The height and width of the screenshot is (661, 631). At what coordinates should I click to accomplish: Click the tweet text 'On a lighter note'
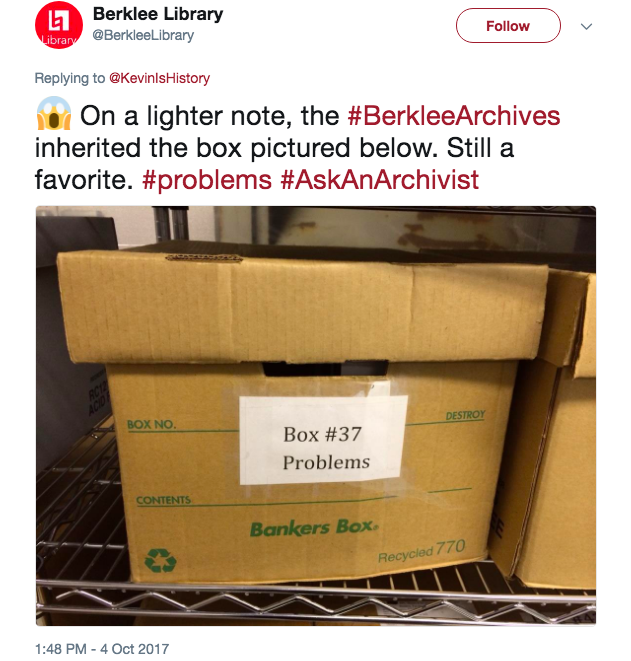(185, 116)
